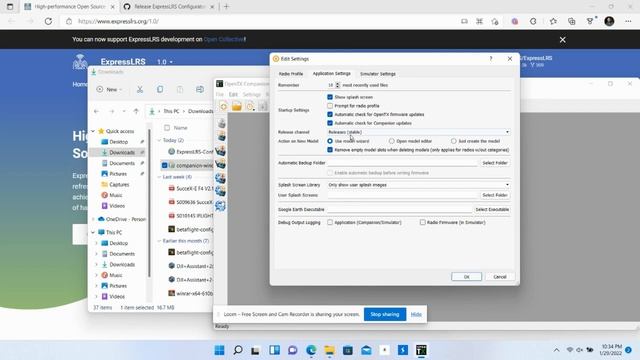Click Select Folder for Automatic Backup Folder
Viewport: 640px width, 360px height.
click(495, 163)
